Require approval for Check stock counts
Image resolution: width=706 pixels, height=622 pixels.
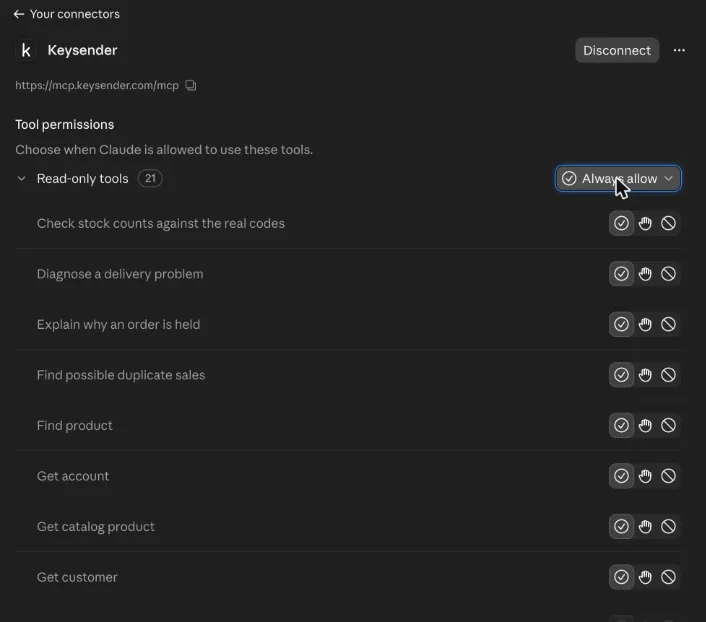645,223
